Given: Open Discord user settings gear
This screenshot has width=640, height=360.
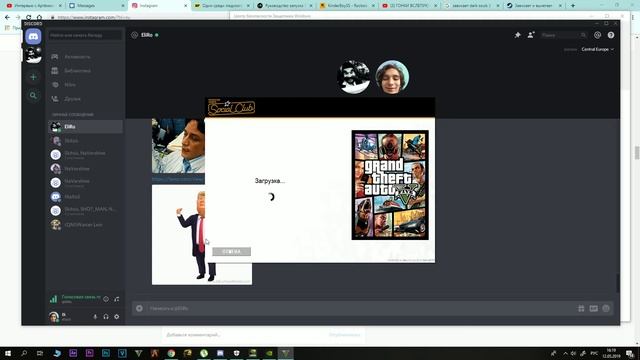Looking at the screenshot, I should (x=117, y=317).
